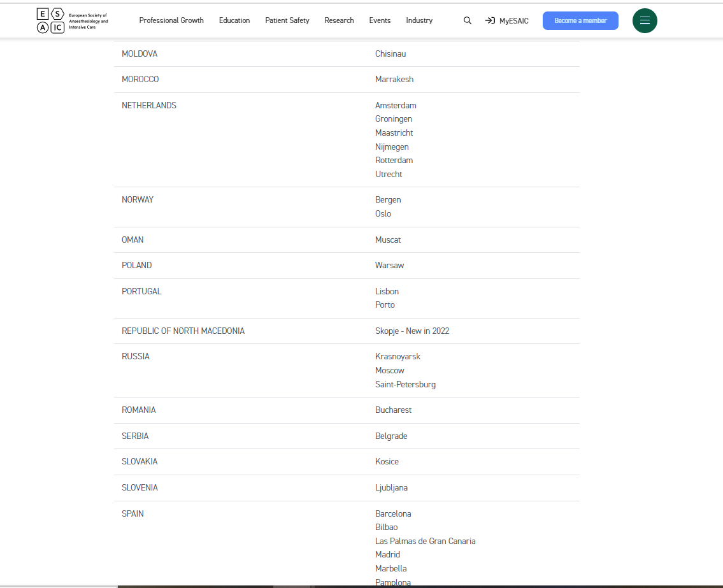Select the Oslo city text

[383, 213]
